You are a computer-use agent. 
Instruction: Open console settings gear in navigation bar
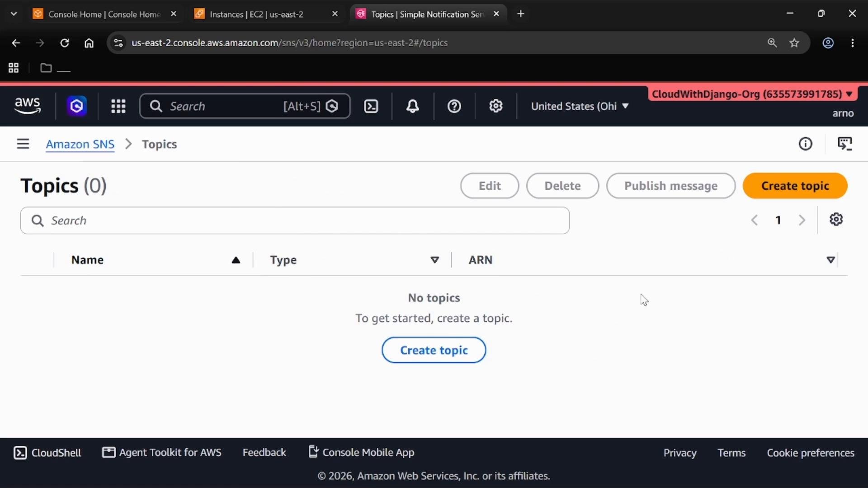[x=496, y=106]
